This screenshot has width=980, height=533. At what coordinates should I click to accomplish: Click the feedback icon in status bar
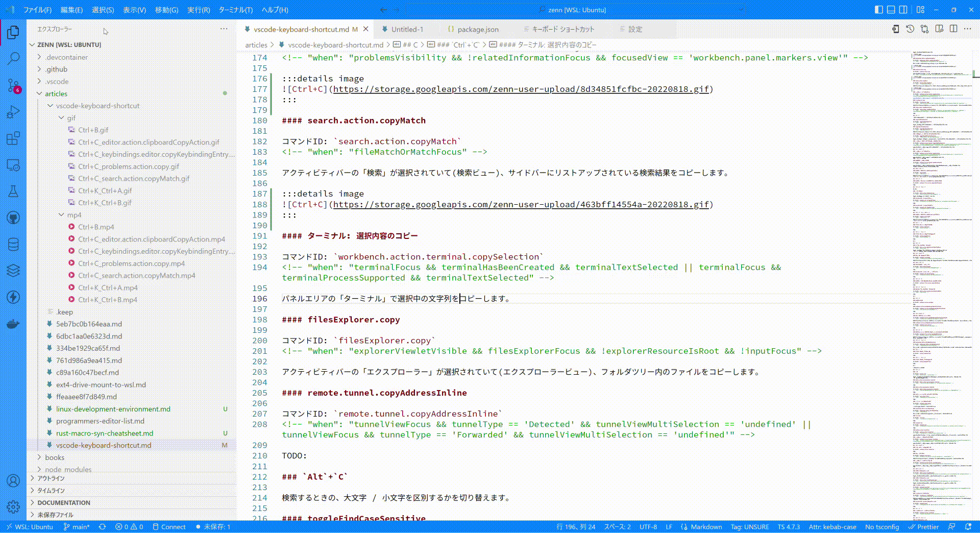point(951,527)
